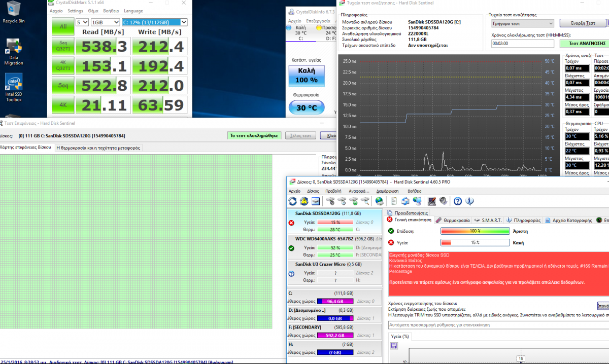Switch to the Θερμοκρασία tab

tap(454, 221)
